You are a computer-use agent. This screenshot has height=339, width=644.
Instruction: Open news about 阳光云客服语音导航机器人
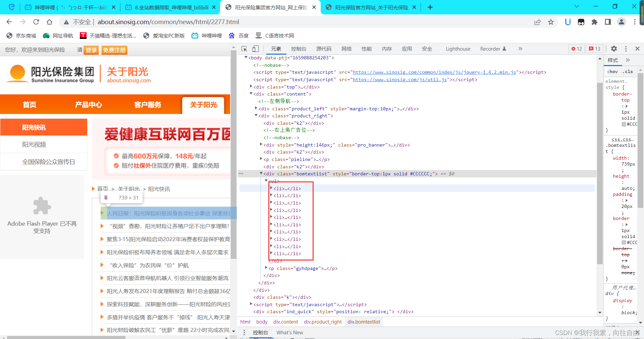(167, 278)
